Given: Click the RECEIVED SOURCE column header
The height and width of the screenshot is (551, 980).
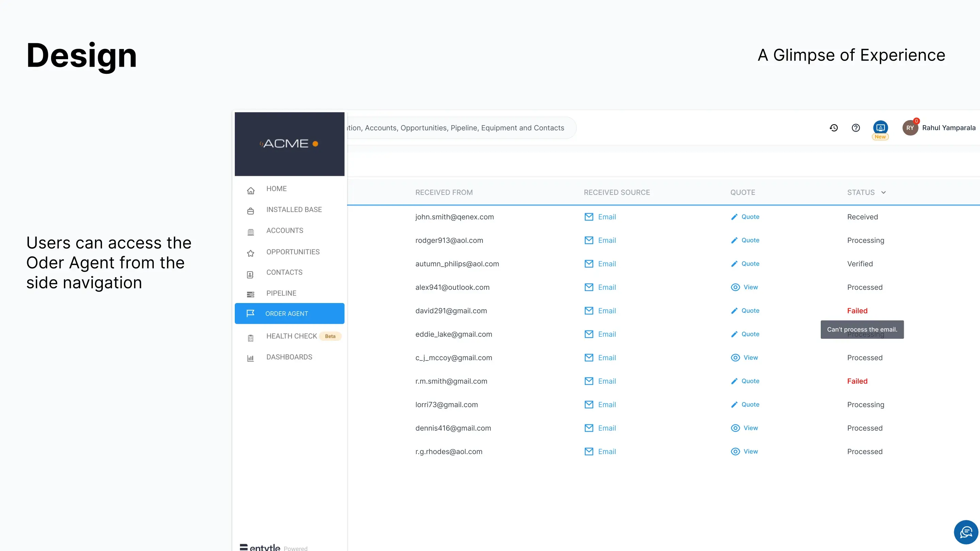Looking at the screenshot, I should (617, 193).
